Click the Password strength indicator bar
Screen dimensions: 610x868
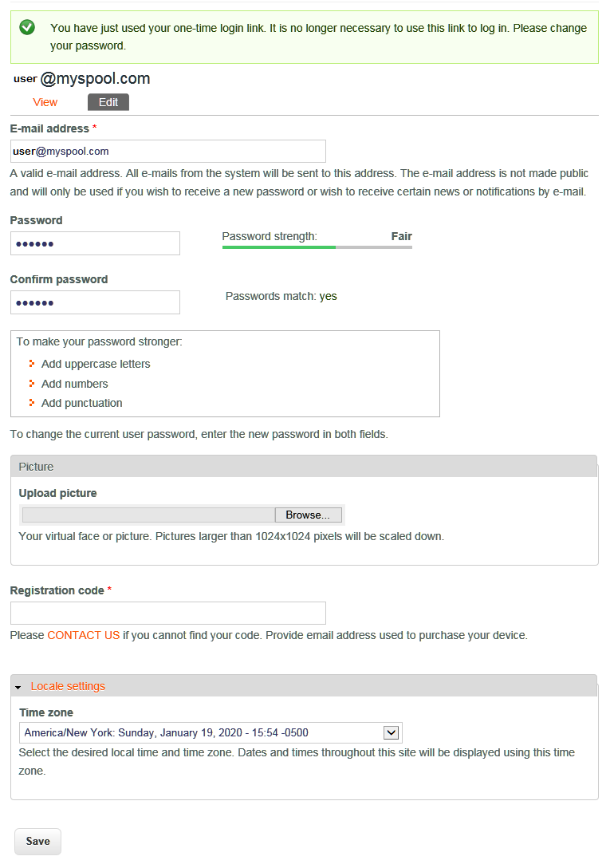317,247
